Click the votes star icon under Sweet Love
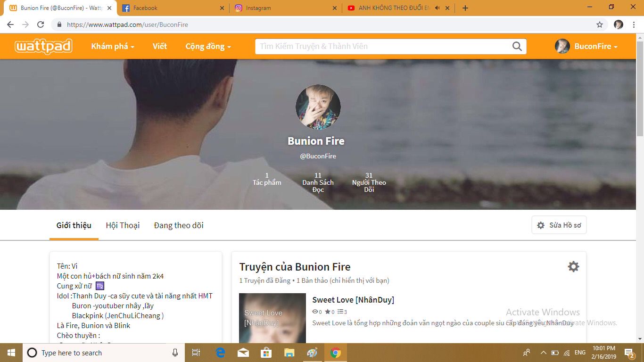Viewport: 644px width, 362px height. (327, 312)
